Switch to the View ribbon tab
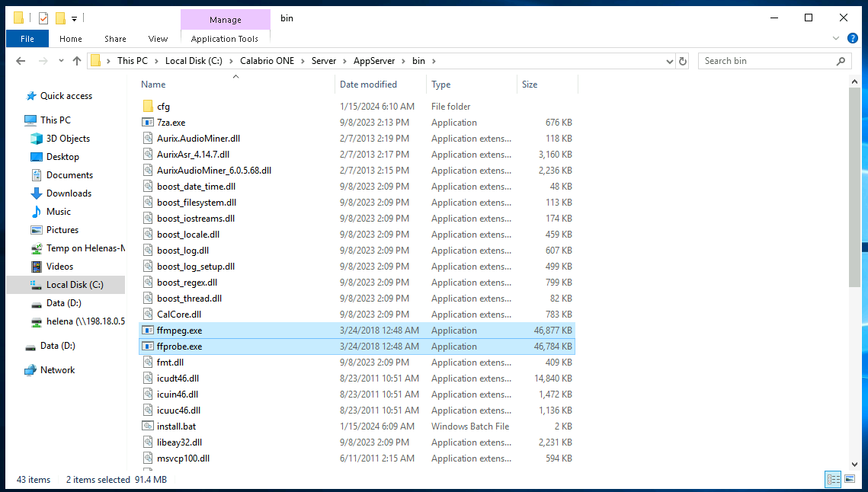The width and height of the screenshot is (868, 492). point(158,39)
